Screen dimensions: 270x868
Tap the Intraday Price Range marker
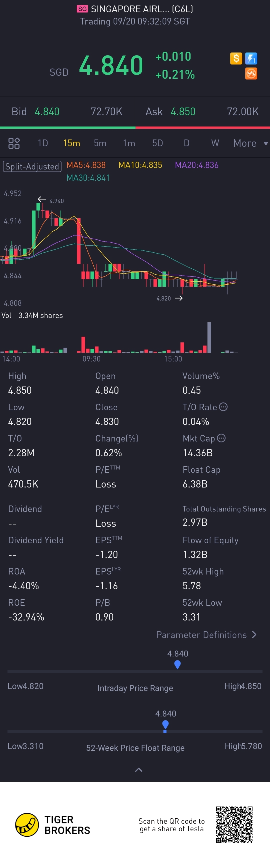point(178,664)
